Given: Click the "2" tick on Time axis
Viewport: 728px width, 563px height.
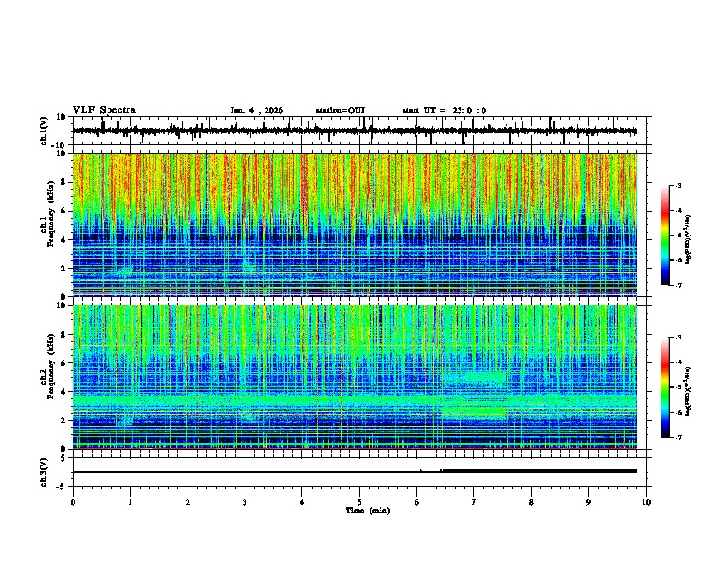Looking at the screenshot, I should 188,502.
